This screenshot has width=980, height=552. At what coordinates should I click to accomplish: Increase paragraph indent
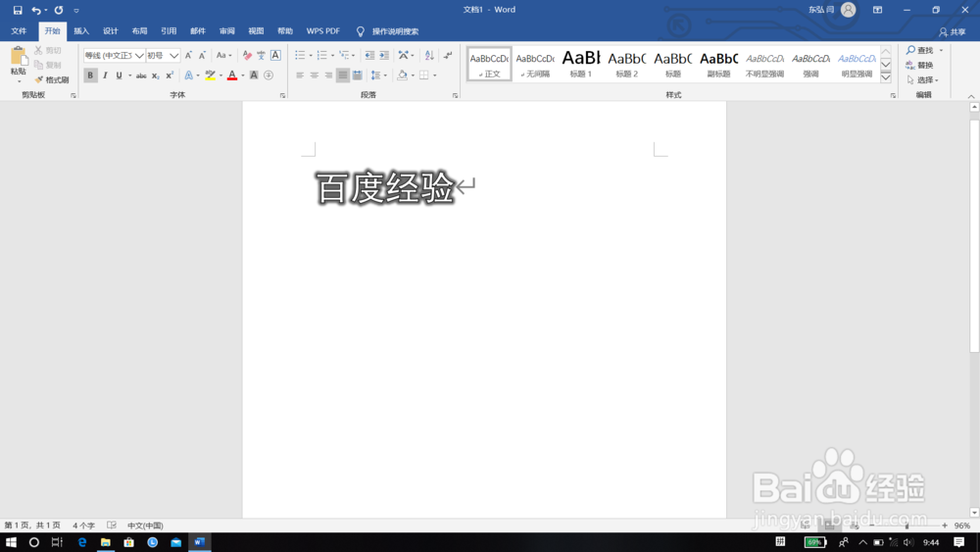click(384, 56)
